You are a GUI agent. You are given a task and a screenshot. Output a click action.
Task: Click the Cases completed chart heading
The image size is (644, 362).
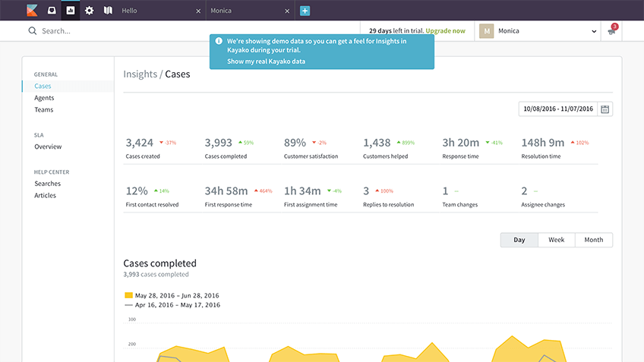159,263
